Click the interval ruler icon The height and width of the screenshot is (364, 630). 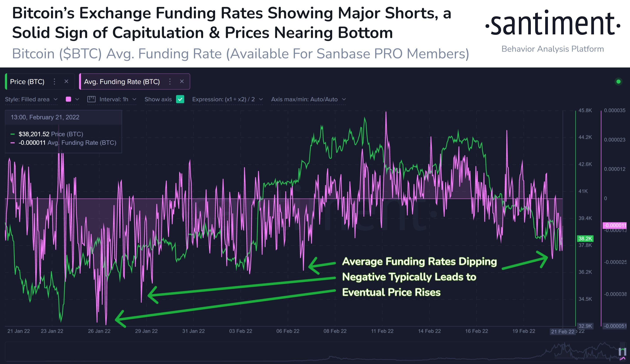point(92,99)
